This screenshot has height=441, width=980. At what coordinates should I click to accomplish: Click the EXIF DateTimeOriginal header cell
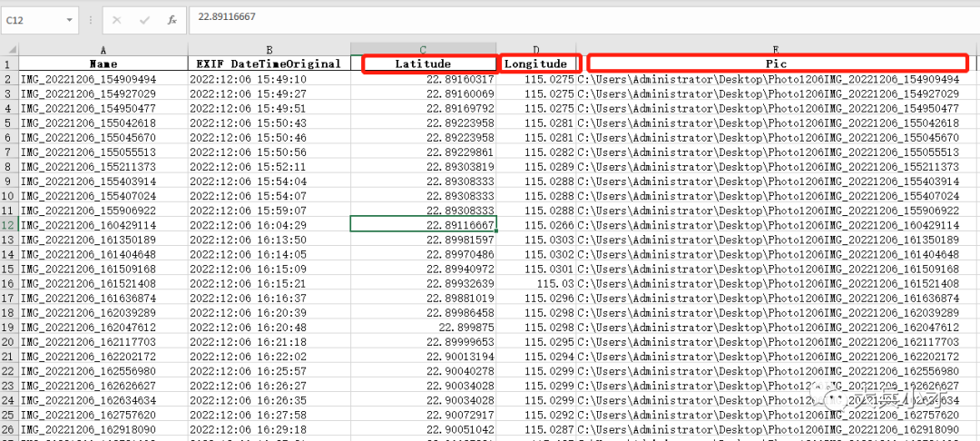(x=269, y=64)
